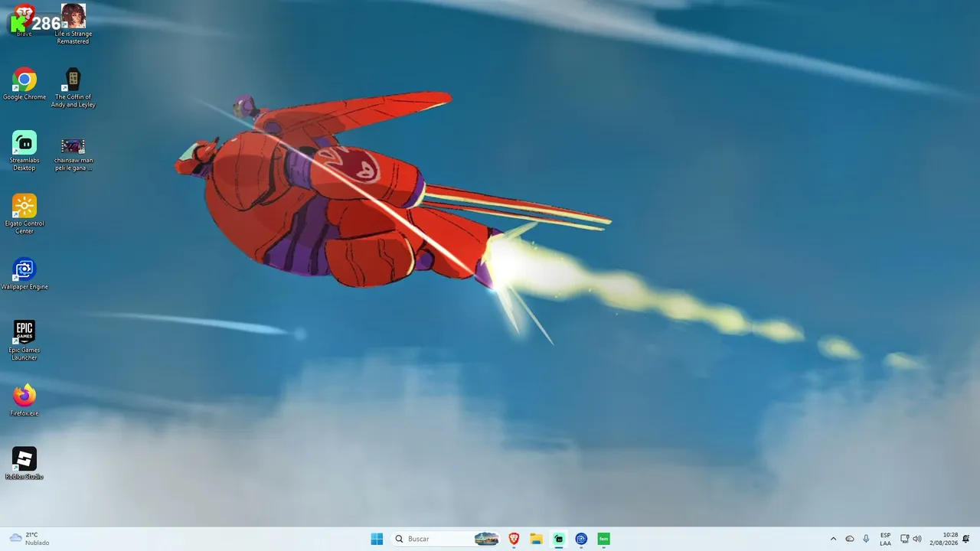Select the Firefox.exe desktop icon

pos(24,400)
